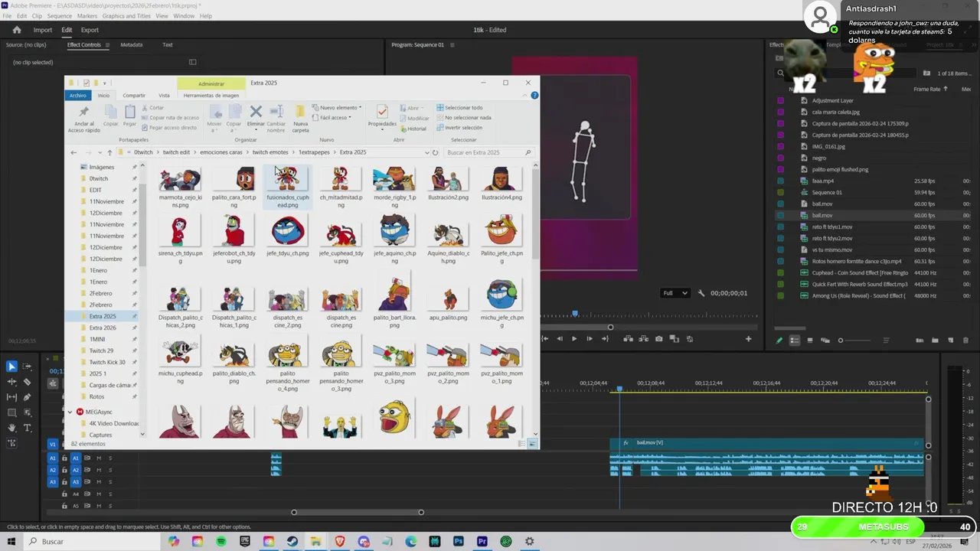Click the 'Buscar en Extra 2025' field
The width and height of the screenshot is (980, 551).
coord(488,152)
